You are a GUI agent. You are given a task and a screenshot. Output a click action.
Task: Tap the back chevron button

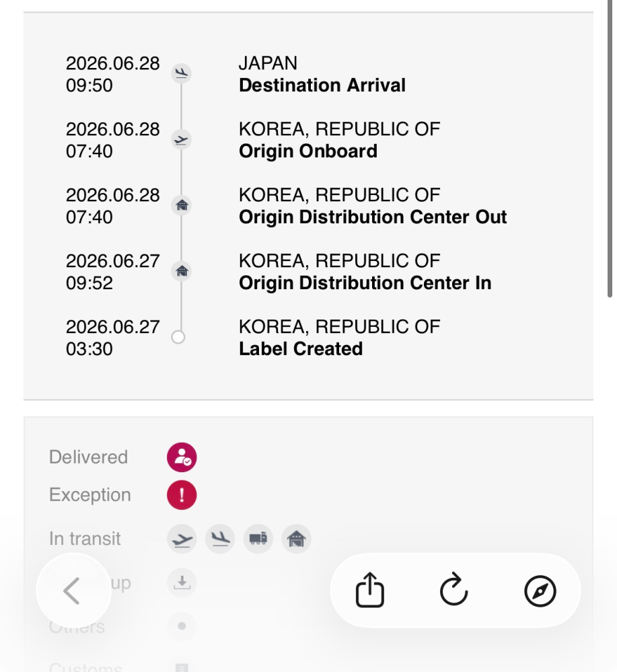point(73,590)
